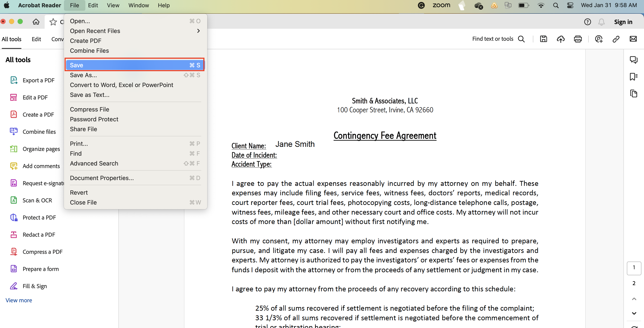Open the Window menu in menu bar
This screenshot has width=644, height=328.
click(x=139, y=5)
